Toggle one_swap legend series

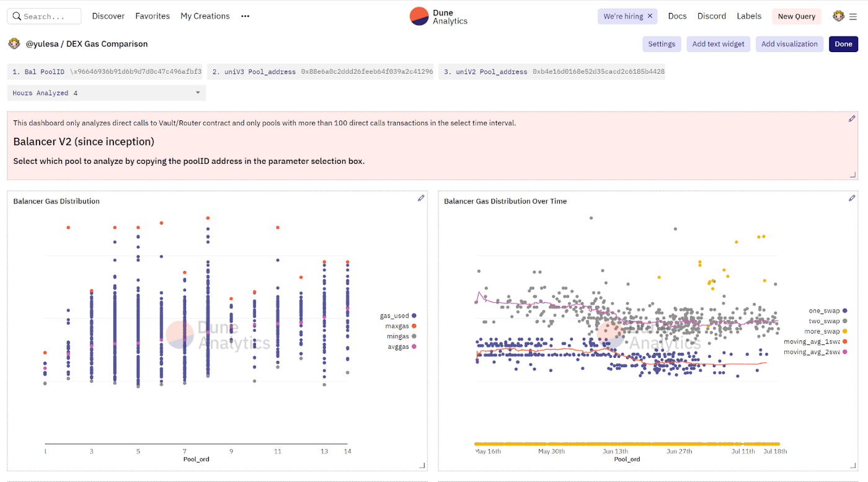click(829, 311)
